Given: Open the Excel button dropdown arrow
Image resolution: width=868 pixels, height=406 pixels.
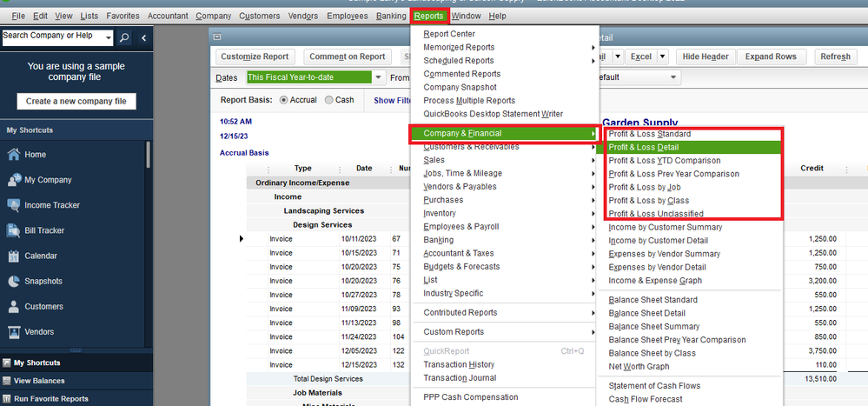Looking at the screenshot, I should point(663,57).
